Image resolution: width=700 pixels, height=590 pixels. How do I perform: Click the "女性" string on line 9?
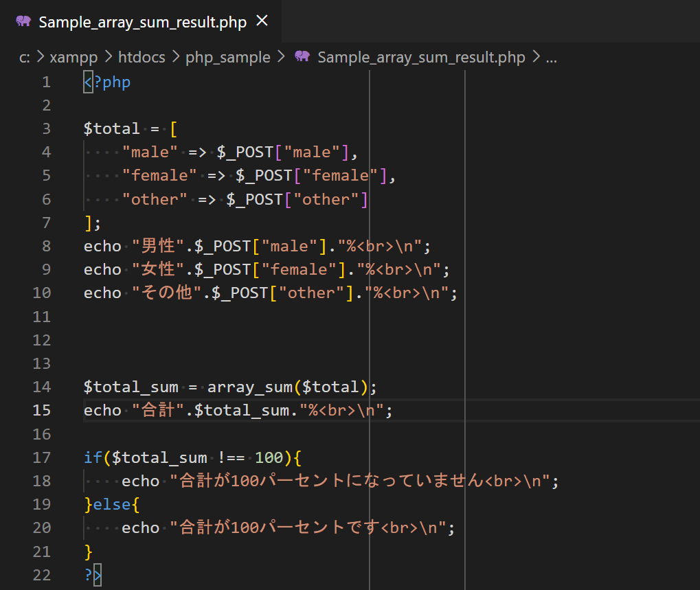158,269
